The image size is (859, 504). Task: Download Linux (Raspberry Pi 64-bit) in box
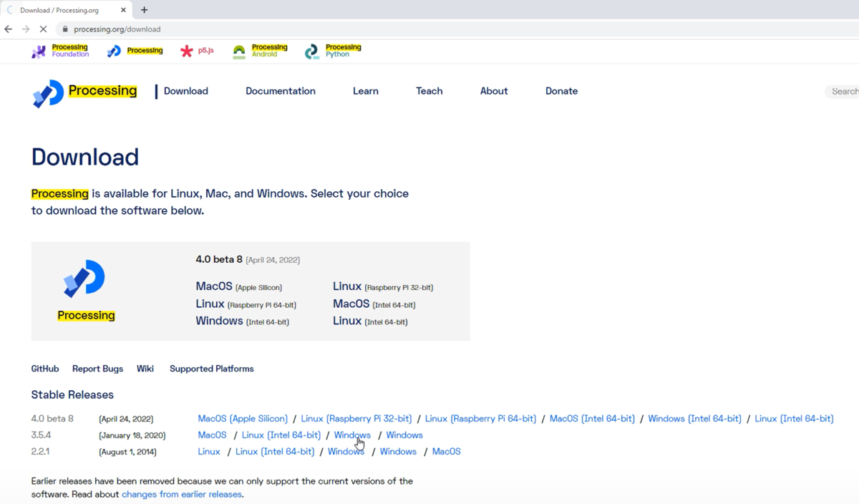tap(246, 304)
